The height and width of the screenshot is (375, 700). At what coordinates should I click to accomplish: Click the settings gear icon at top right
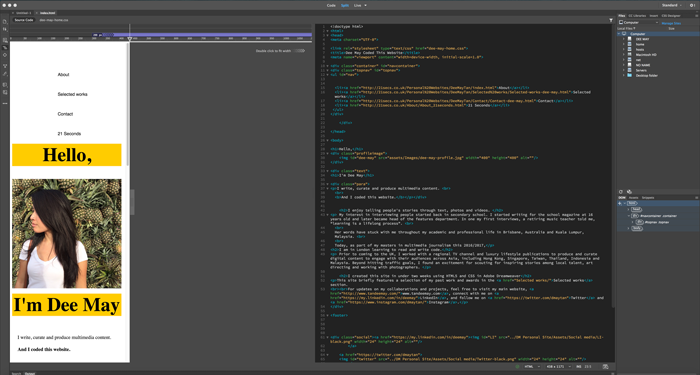point(692,5)
